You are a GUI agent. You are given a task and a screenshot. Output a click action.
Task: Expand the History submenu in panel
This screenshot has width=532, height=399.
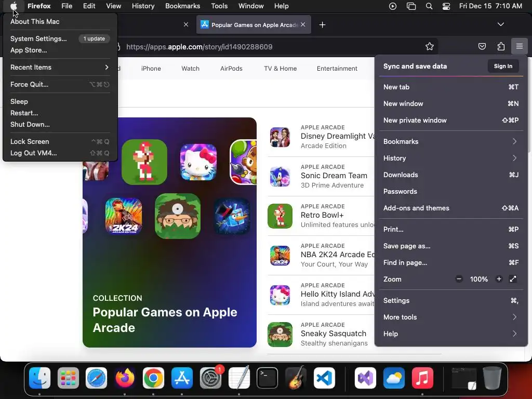[x=451, y=158]
